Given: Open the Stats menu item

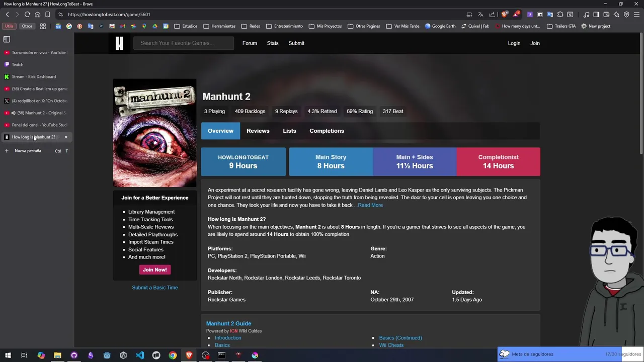Looking at the screenshot, I should coord(273,43).
